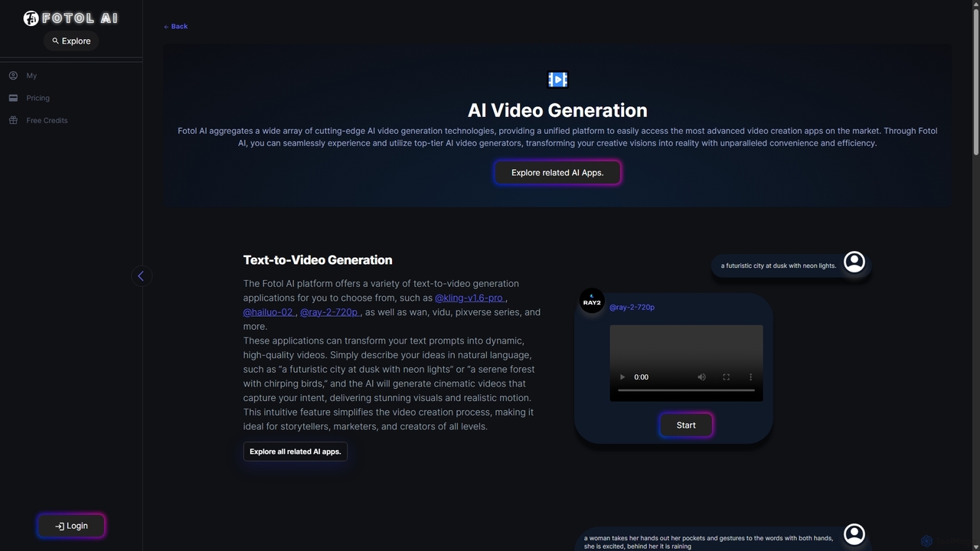Click the My profile icon
This screenshot has width=980, height=551.
click(13, 76)
